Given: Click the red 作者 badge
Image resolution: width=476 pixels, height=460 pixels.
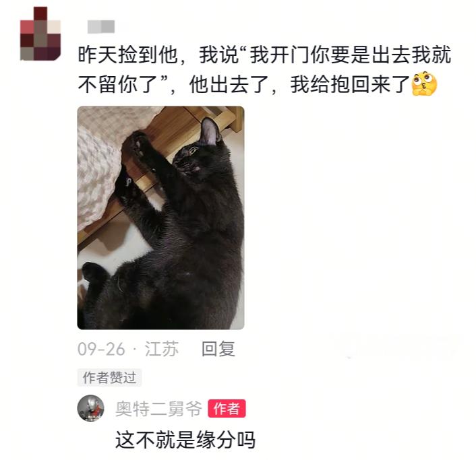Looking at the screenshot, I should 227,408.
